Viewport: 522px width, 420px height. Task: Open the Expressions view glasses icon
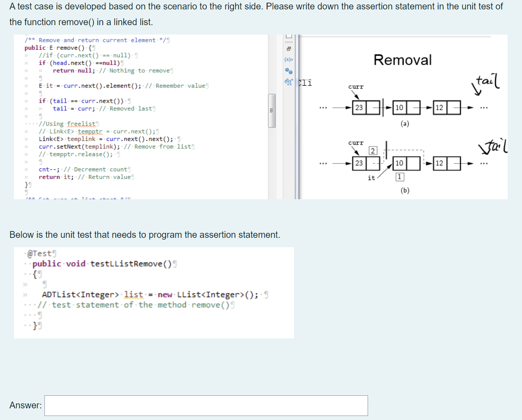click(289, 82)
